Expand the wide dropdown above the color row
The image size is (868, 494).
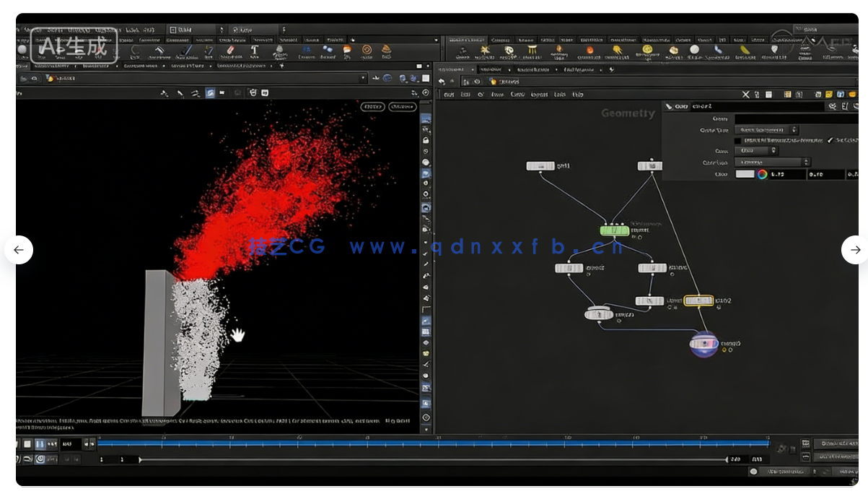[x=772, y=162]
